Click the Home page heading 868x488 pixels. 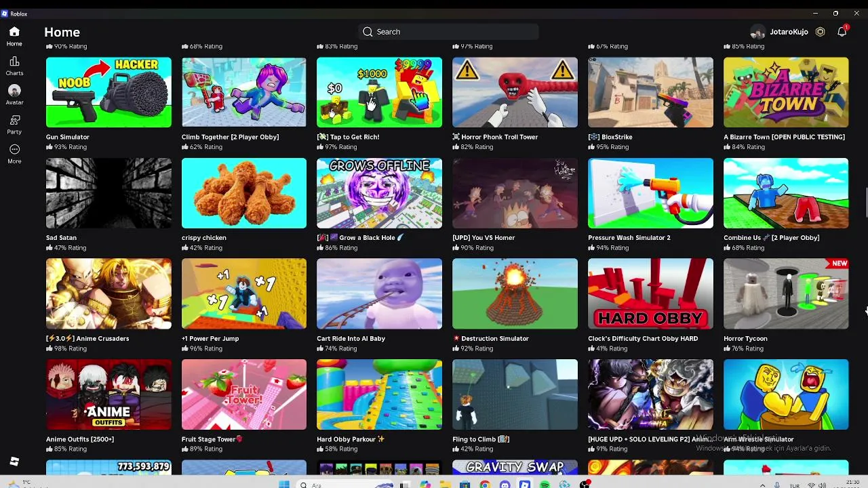click(x=62, y=32)
